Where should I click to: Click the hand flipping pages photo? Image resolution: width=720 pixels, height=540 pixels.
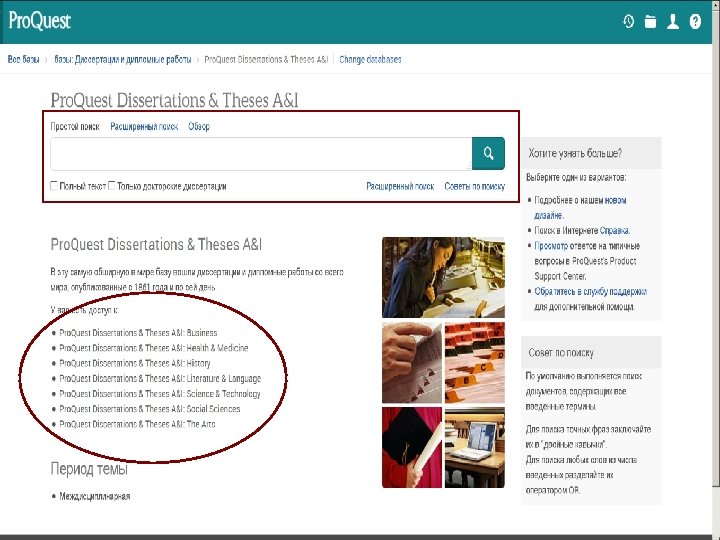click(x=412, y=362)
